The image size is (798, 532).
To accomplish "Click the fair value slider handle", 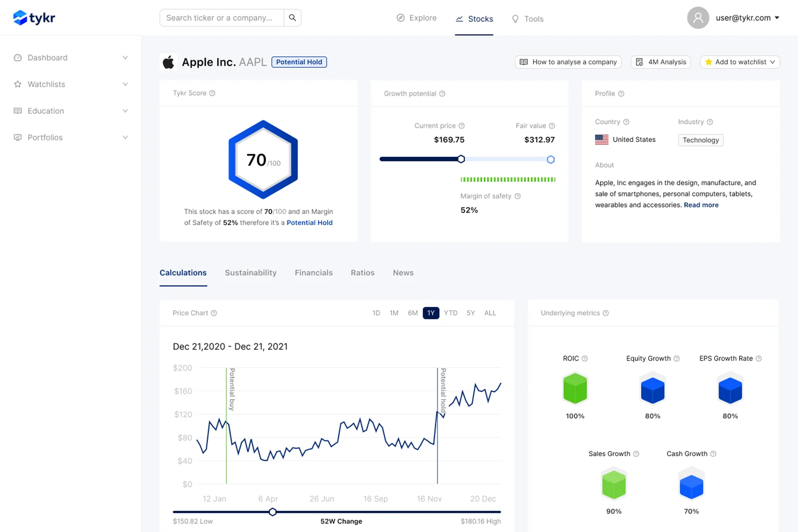I will tap(551, 159).
